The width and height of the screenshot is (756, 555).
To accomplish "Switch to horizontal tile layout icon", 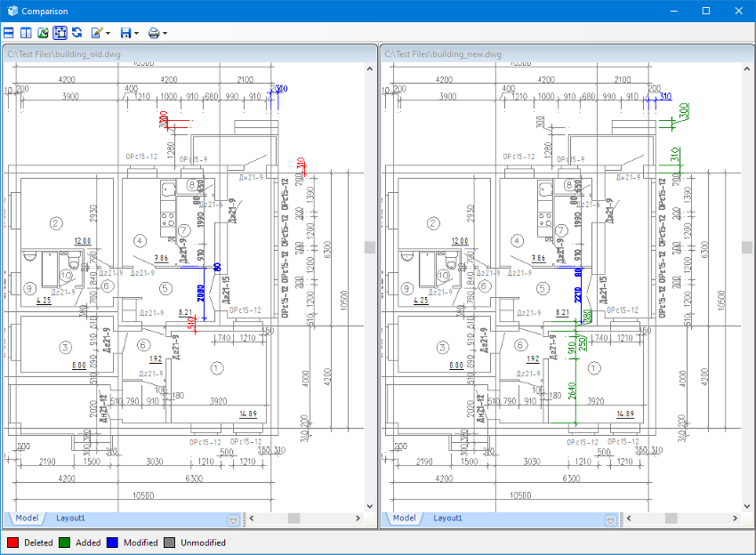I will coord(9,33).
